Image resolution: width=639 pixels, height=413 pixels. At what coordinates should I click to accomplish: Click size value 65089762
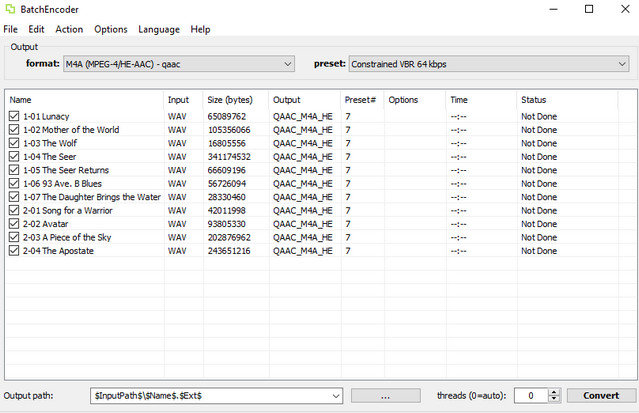pyautogui.click(x=227, y=117)
